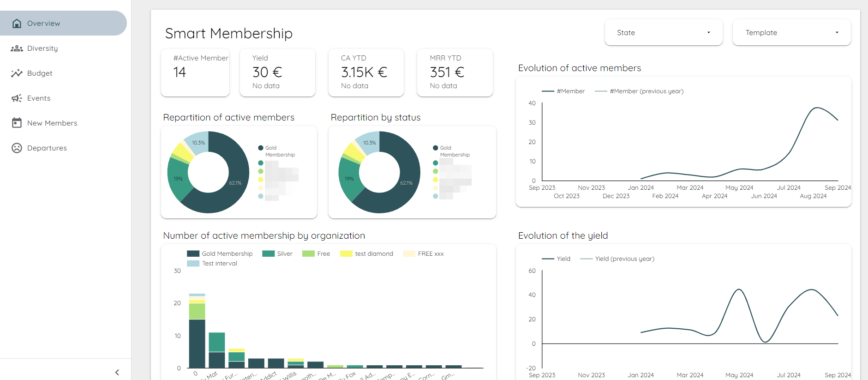Click the Overview home icon
Viewport: 868px width, 380px height.
click(x=17, y=24)
